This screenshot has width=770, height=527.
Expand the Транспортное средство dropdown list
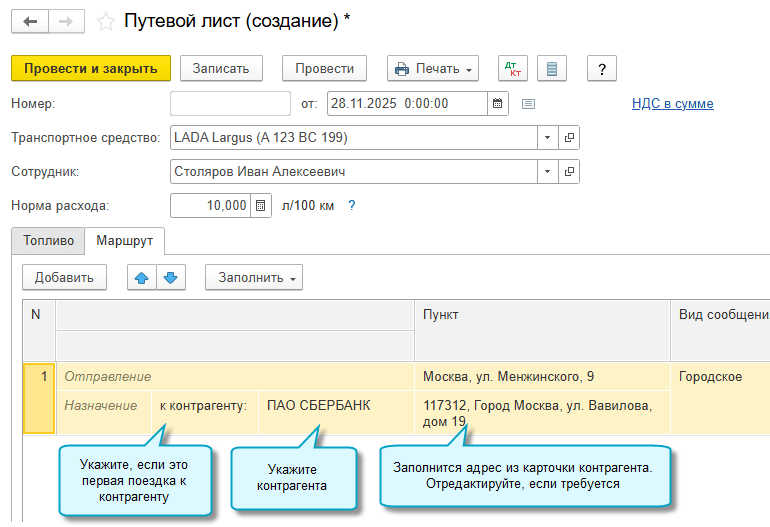click(x=547, y=137)
